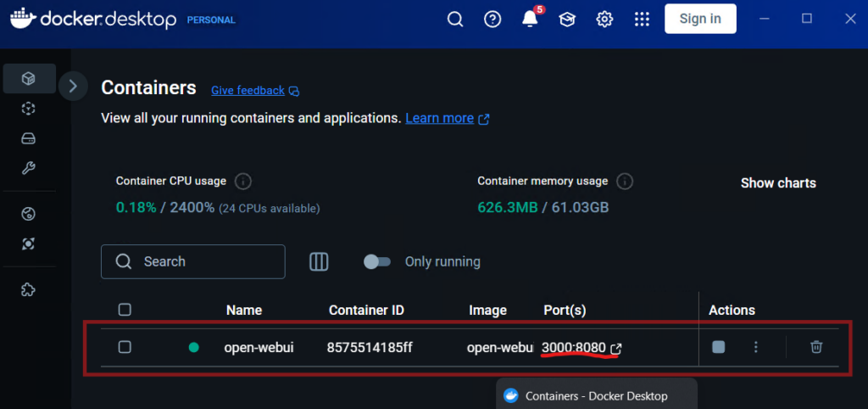Click the Image column header
The width and height of the screenshot is (868, 409).
[487, 311]
